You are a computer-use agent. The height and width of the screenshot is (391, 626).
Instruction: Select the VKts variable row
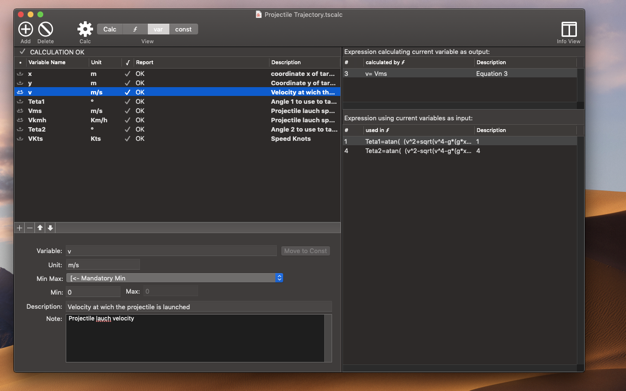(177, 139)
